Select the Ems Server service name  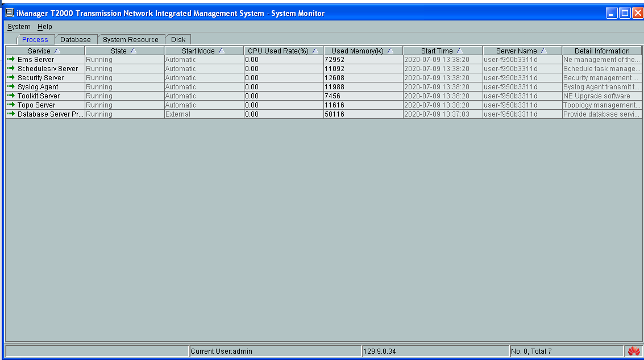point(36,60)
